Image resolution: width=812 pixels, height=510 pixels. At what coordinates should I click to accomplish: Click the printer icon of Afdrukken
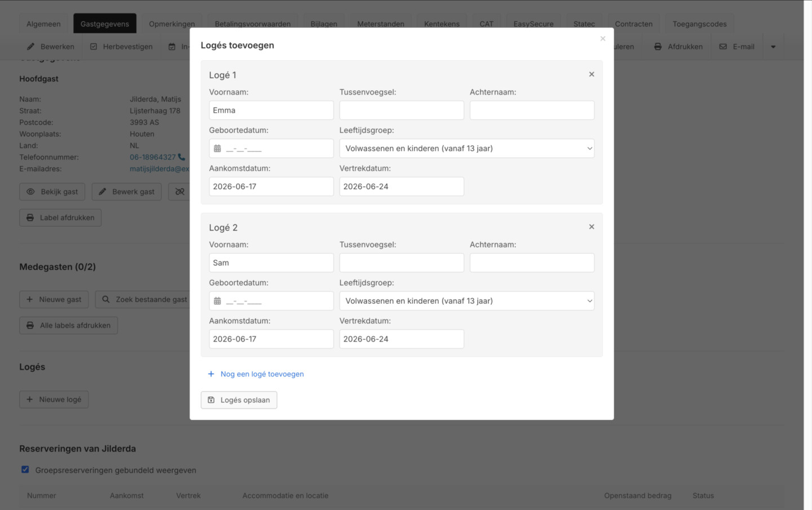point(658,47)
